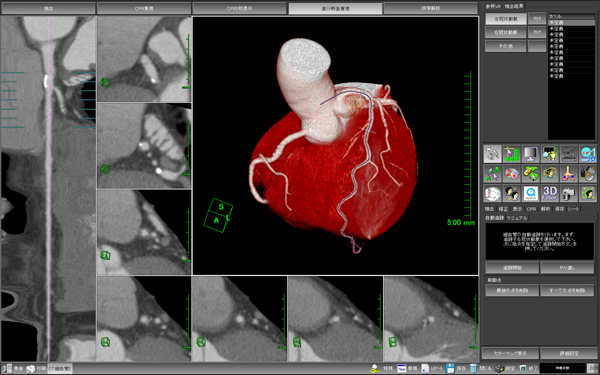Click the すべての点を削除 button
This screenshot has width=600, height=375.
[567, 290]
